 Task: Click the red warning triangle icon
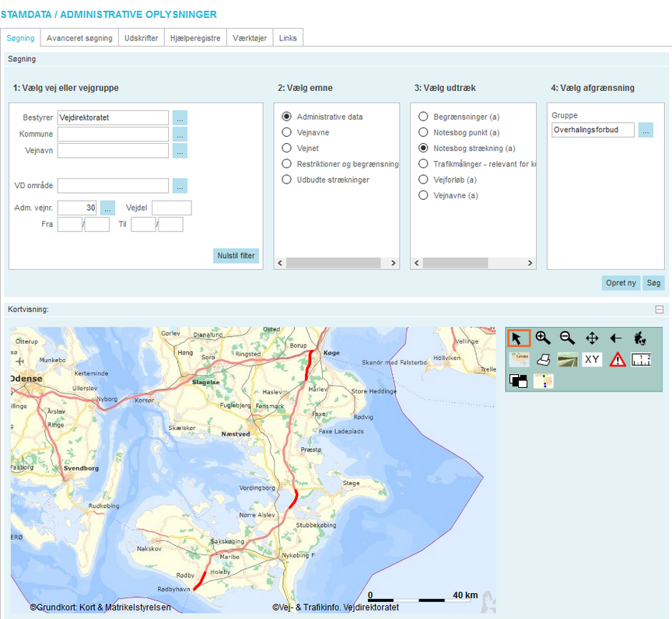617,359
